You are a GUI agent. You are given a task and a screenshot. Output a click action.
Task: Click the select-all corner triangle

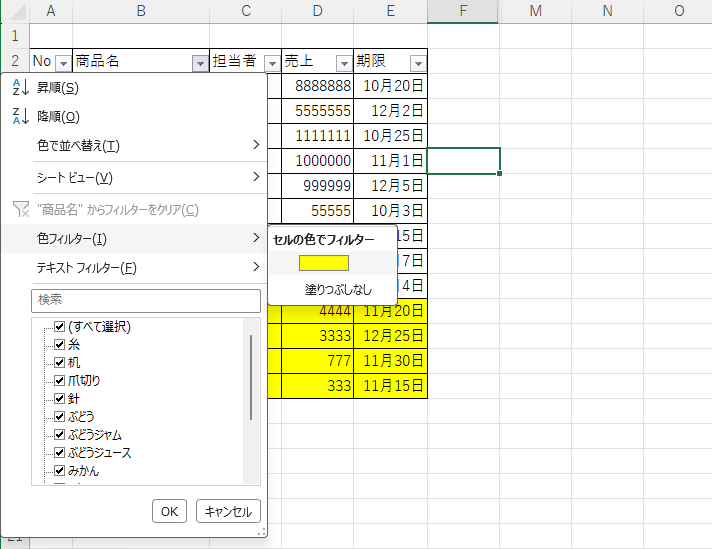point(17,12)
